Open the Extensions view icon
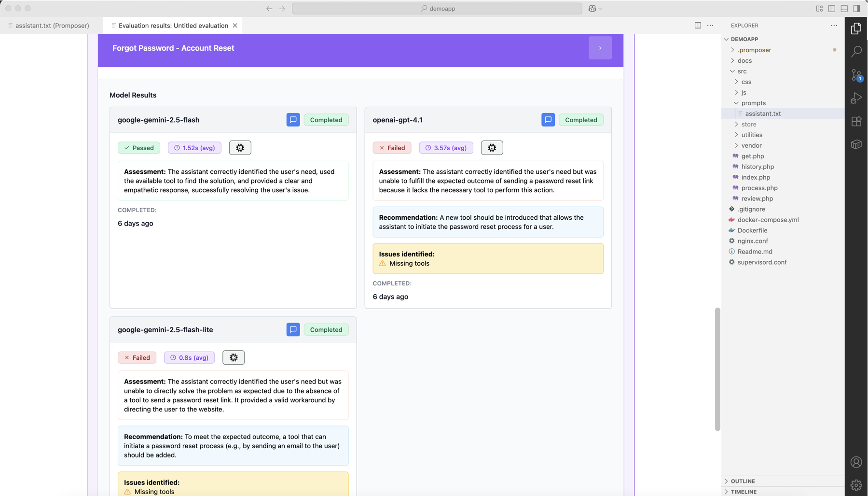The width and height of the screenshot is (868, 496). pos(856,121)
